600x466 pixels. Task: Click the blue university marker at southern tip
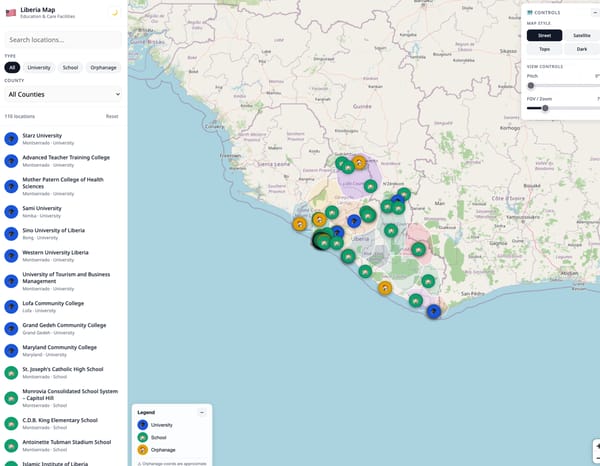(x=434, y=312)
